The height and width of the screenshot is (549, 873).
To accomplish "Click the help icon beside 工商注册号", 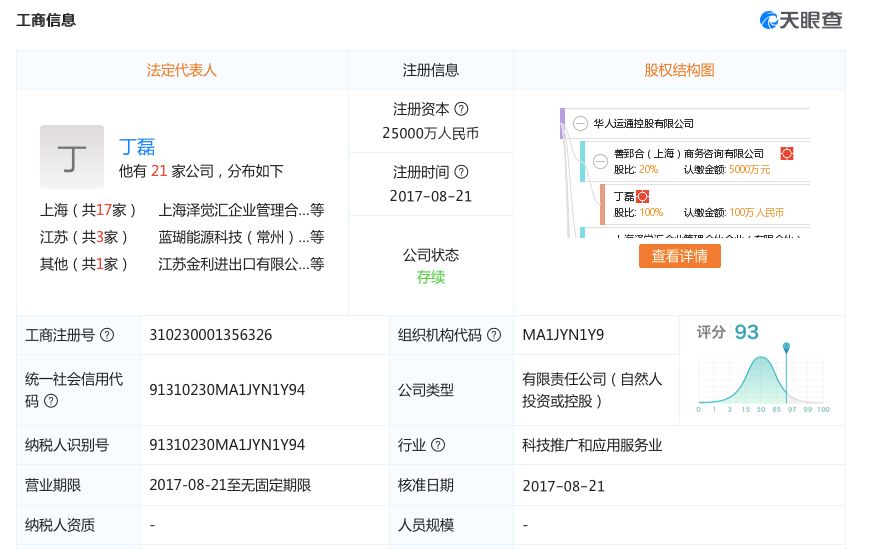I will [107, 335].
